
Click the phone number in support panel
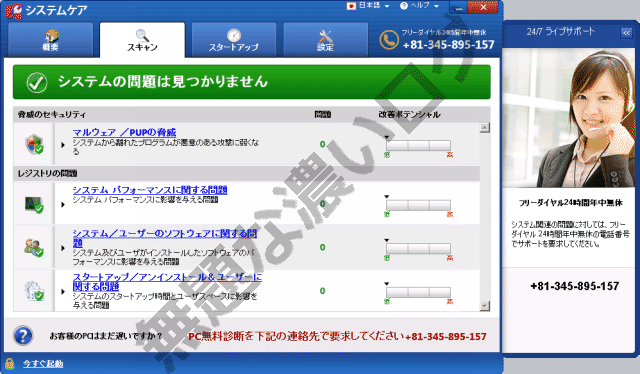click(x=575, y=286)
